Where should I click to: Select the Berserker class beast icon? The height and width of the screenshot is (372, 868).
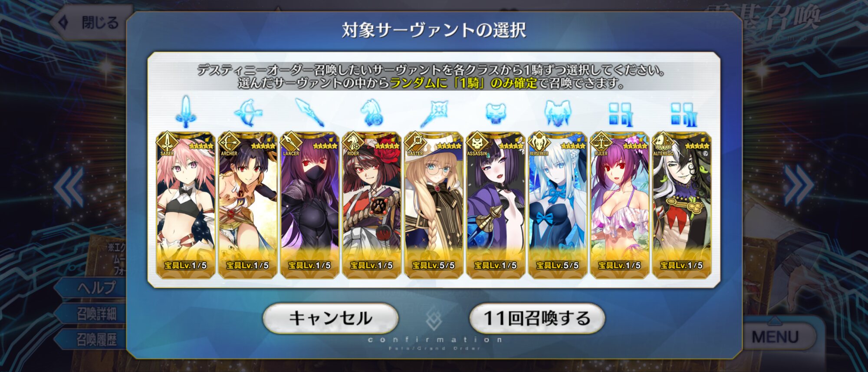558,113
